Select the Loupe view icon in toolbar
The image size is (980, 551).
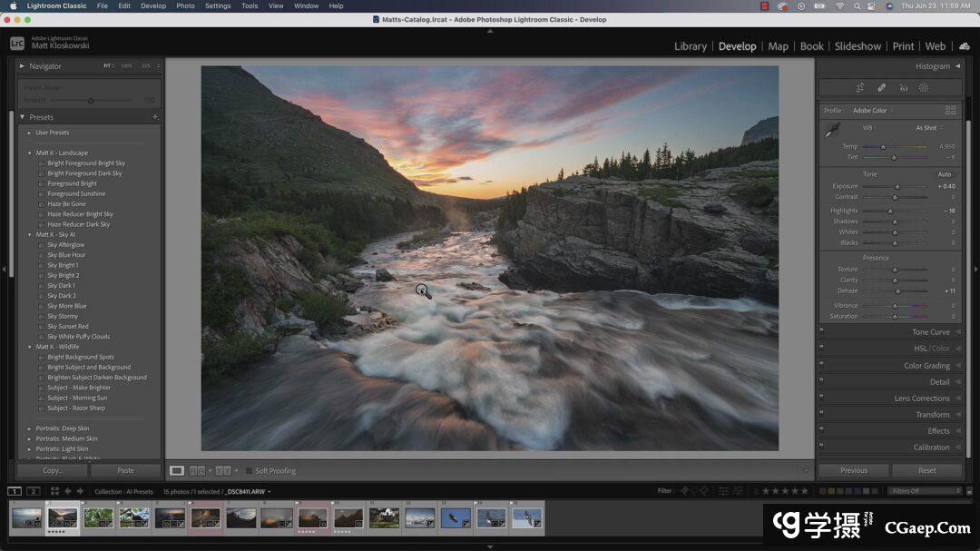click(177, 470)
